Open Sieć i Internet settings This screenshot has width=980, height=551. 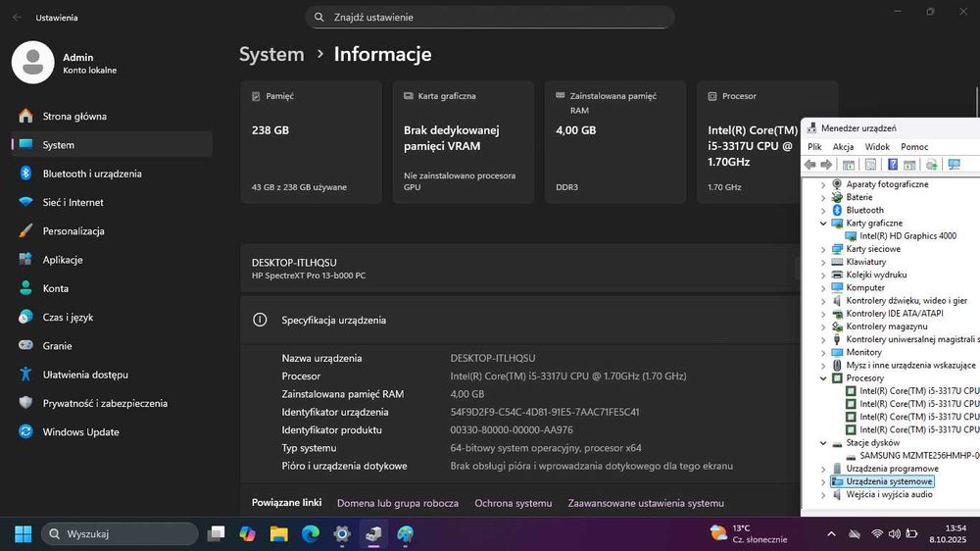[x=112, y=203]
